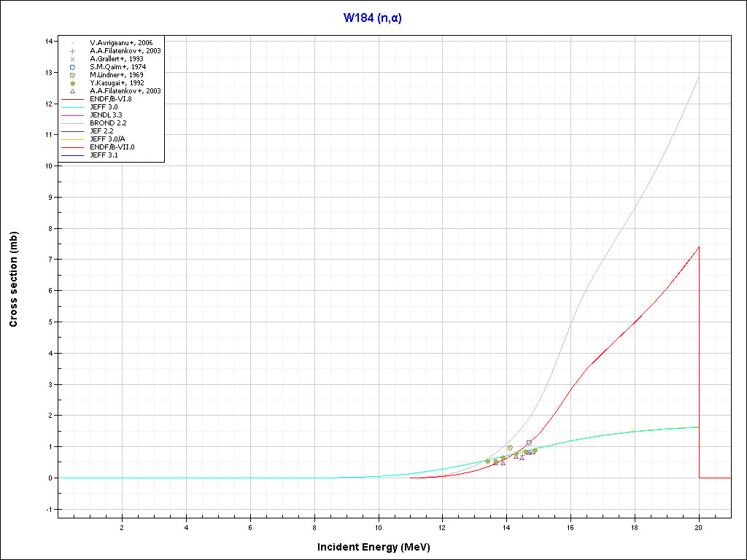Image resolution: width=747 pixels, height=560 pixels.
Task: Select the BROND 2.2 legend entry
Action: click(x=107, y=123)
